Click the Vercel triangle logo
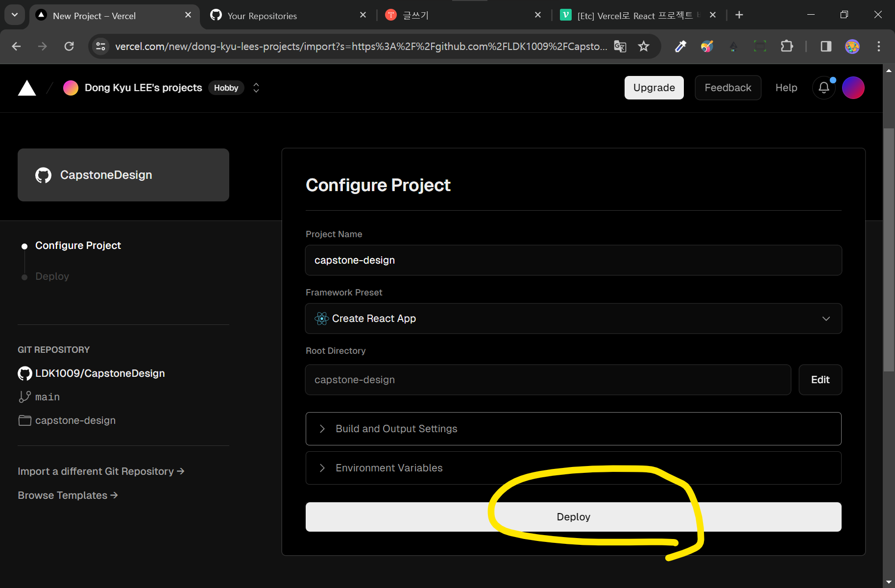The height and width of the screenshot is (588, 895). click(x=27, y=88)
